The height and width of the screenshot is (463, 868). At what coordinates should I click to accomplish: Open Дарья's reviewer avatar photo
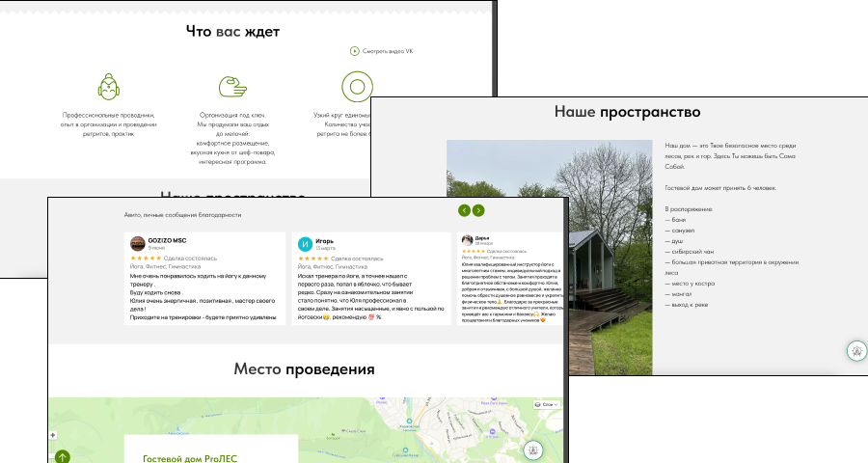click(x=467, y=240)
